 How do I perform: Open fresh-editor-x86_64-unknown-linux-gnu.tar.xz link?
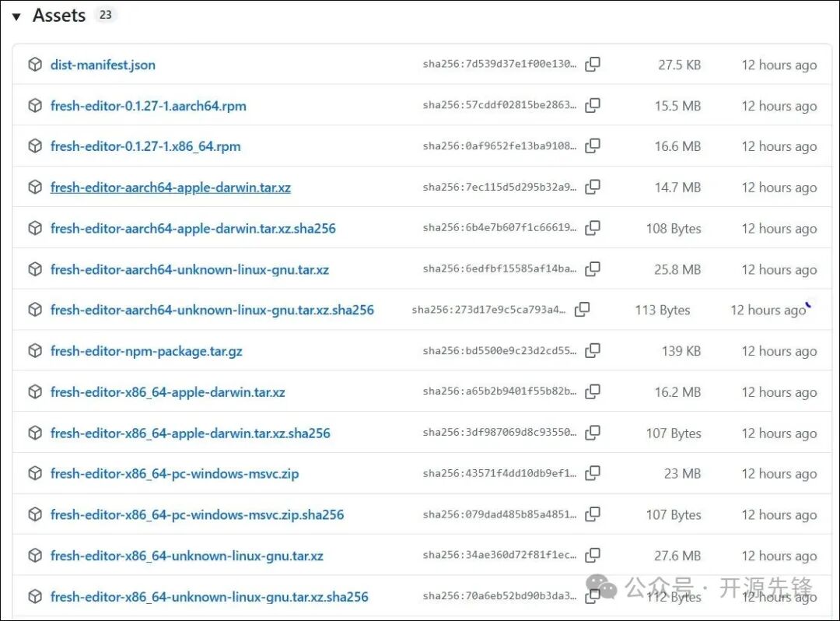[x=187, y=556]
